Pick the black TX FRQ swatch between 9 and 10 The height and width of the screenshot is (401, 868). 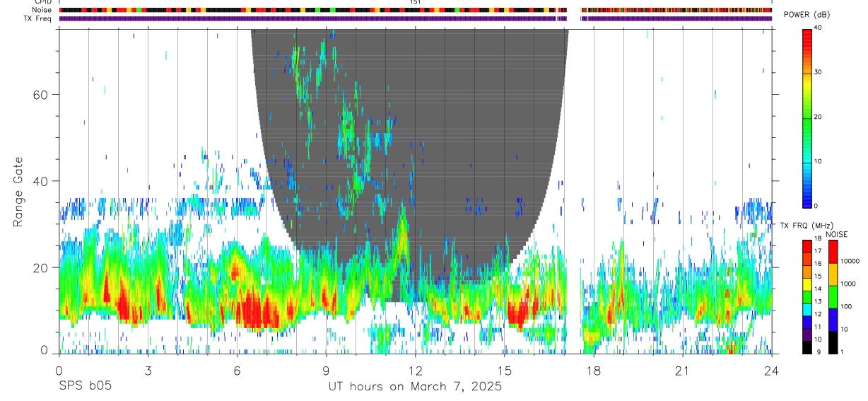tap(807, 347)
